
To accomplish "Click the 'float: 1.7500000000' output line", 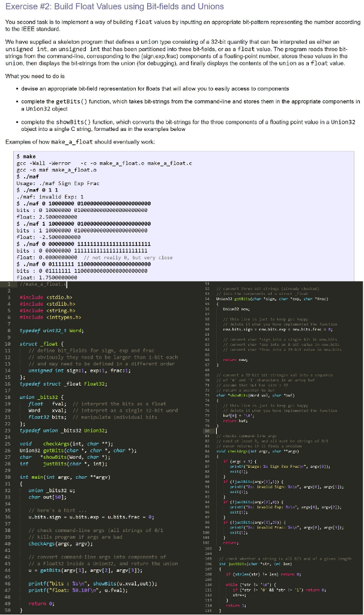I will 47,277.
